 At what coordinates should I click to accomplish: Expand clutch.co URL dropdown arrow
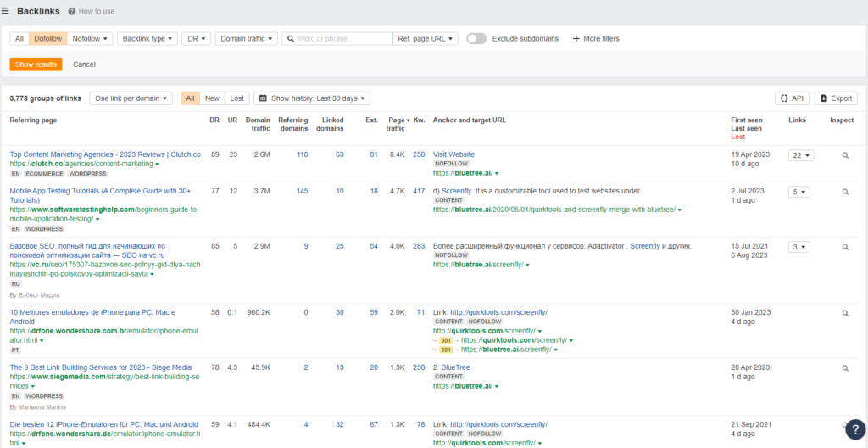pyautogui.click(x=157, y=165)
